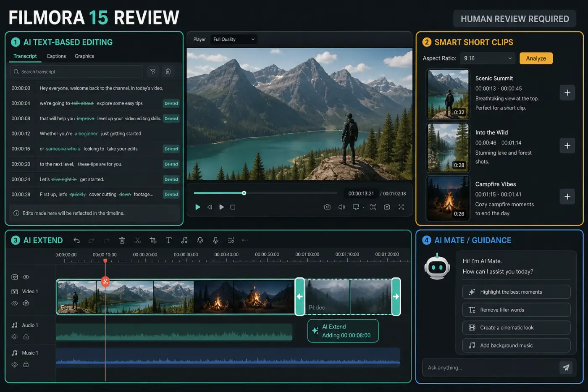Toggle Audio 1 track mute eye icon
This screenshot has height=392, width=588.
click(x=15, y=337)
